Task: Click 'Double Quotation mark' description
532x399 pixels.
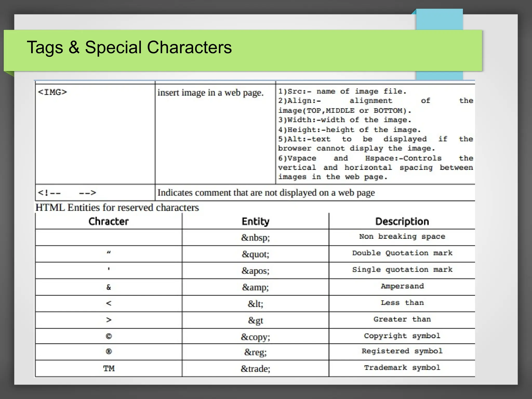Action: (x=402, y=253)
